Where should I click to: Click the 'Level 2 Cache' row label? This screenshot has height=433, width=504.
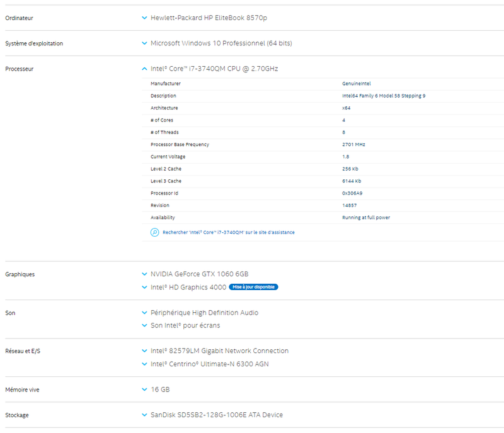[x=166, y=169]
